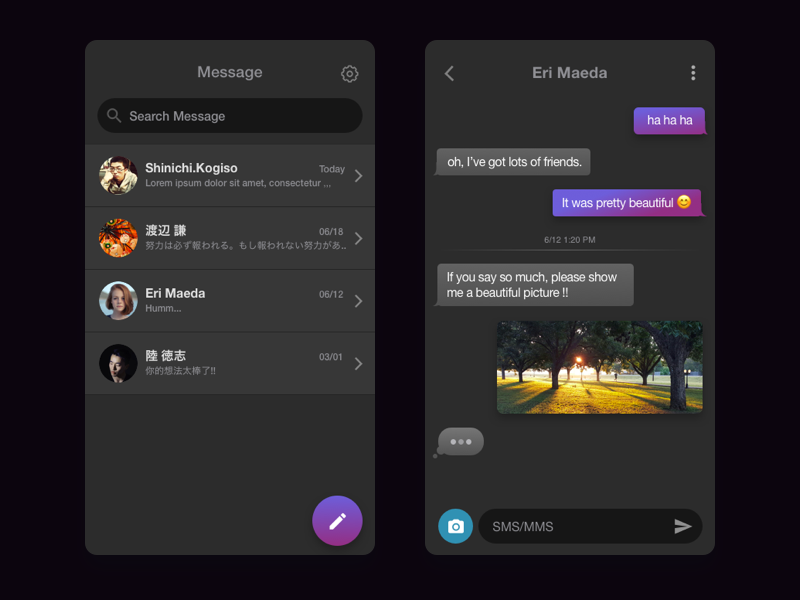Attach a photo using the camera icon
Image resolution: width=800 pixels, height=600 pixels.
tap(456, 525)
